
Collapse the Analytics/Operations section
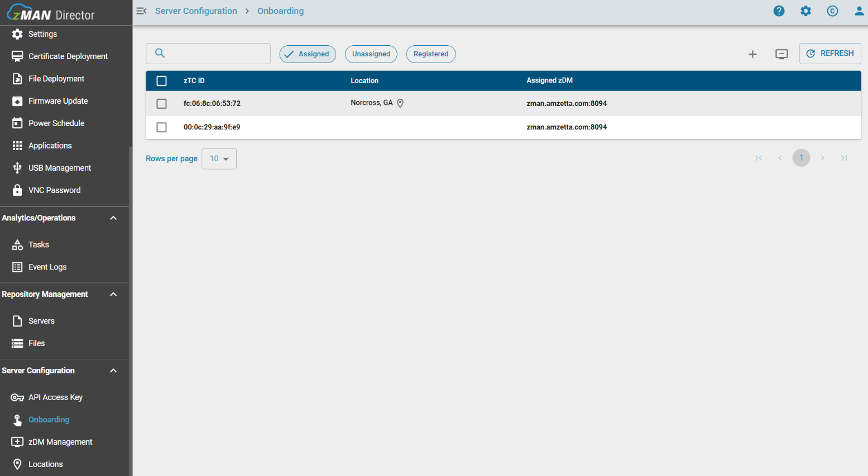(113, 218)
